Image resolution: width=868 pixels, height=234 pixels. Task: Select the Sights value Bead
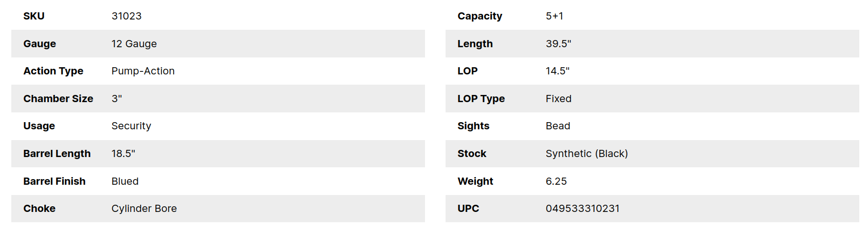pyautogui.click(x=558, y=126)
